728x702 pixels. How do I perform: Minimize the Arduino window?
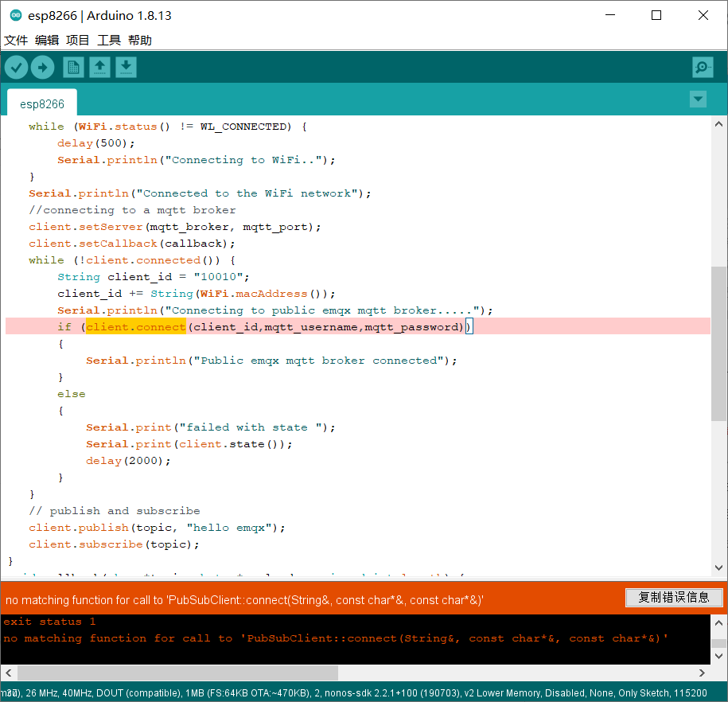pyautogui.click(x=610, y=15)
